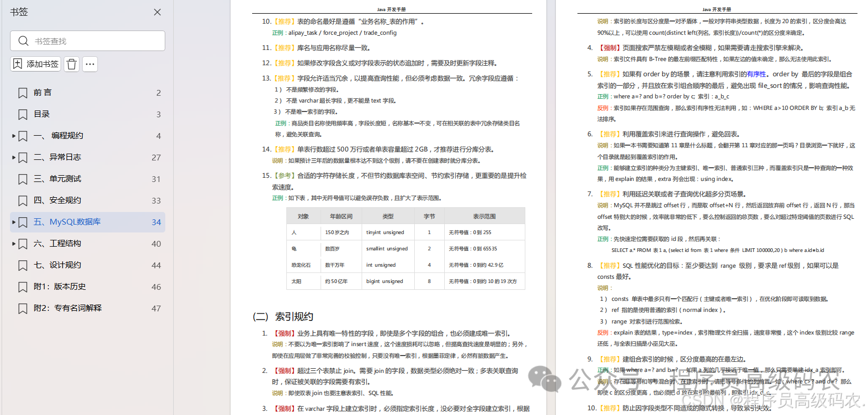Click the bookmark icon beside 六、工程结构
Image resolution: width=868 pixels, height=415 pixels.
23,244
